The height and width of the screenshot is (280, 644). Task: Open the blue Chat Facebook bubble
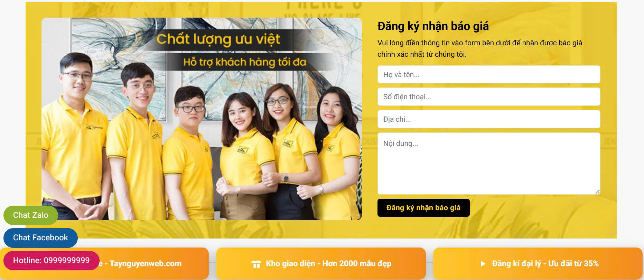point(40,237)
